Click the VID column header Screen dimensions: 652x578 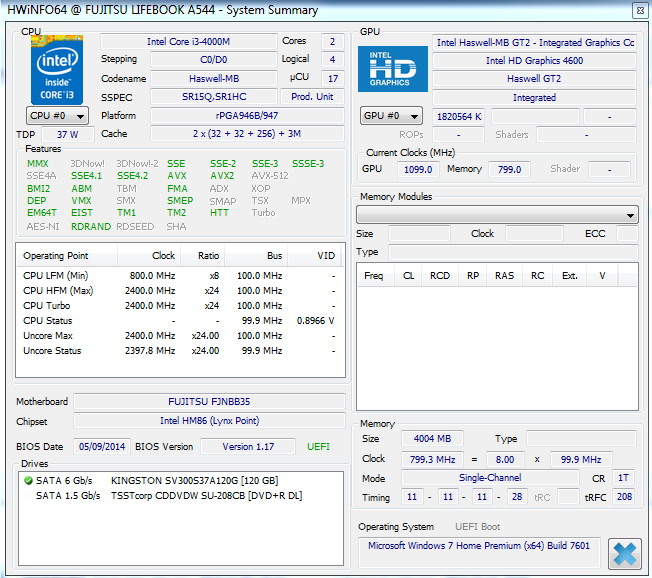pyautogui.click(x=314, y=255)
